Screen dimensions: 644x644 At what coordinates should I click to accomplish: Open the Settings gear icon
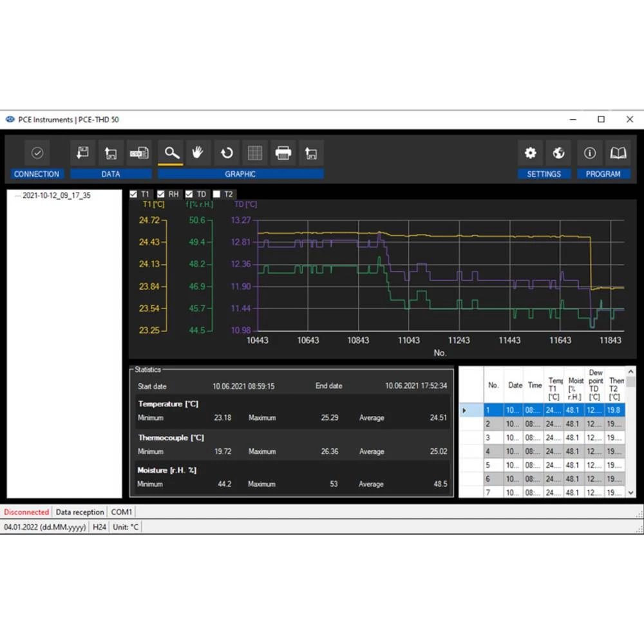click(x=529, y=153)
